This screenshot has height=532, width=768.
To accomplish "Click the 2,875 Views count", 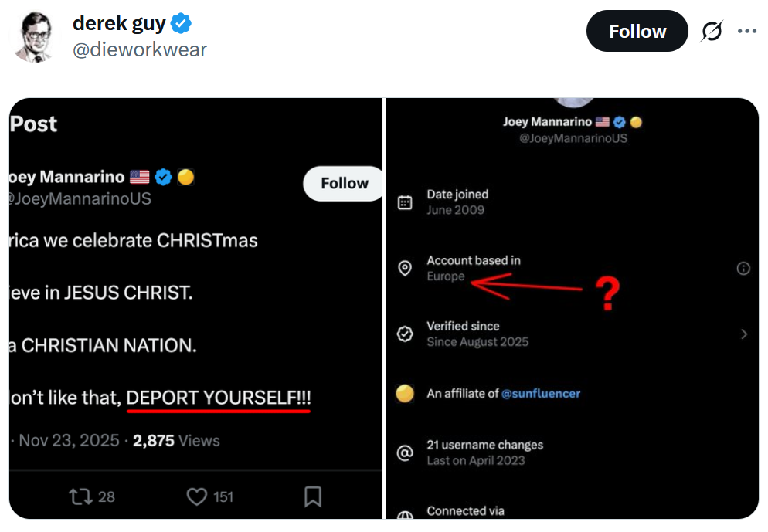I will (x=173, y=440).
